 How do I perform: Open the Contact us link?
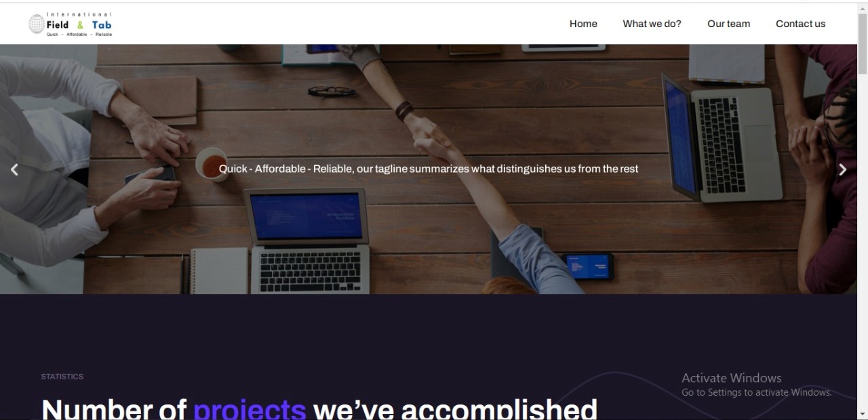click(x=800, y=24)
